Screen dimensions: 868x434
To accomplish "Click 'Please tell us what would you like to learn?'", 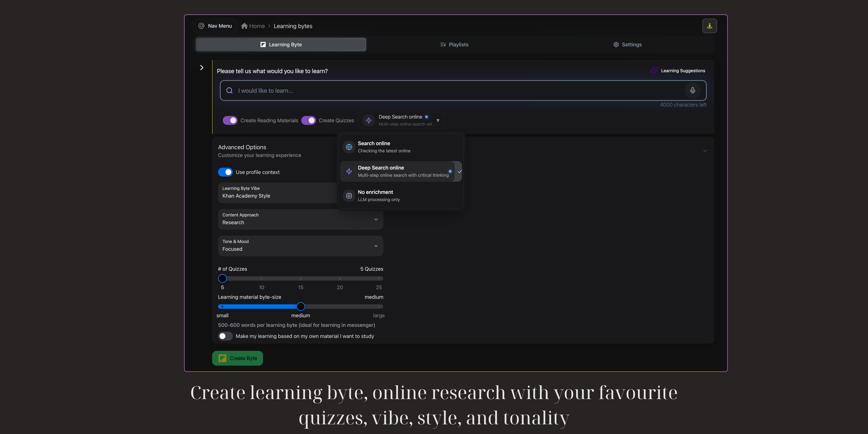I will click(x=272, y=71).
